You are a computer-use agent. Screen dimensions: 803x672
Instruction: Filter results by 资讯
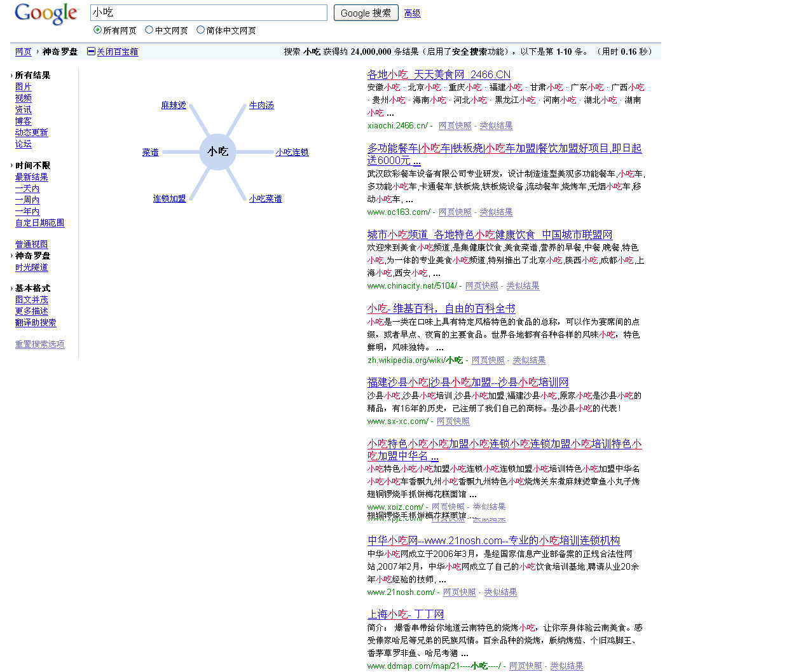[x=23, y=110]
